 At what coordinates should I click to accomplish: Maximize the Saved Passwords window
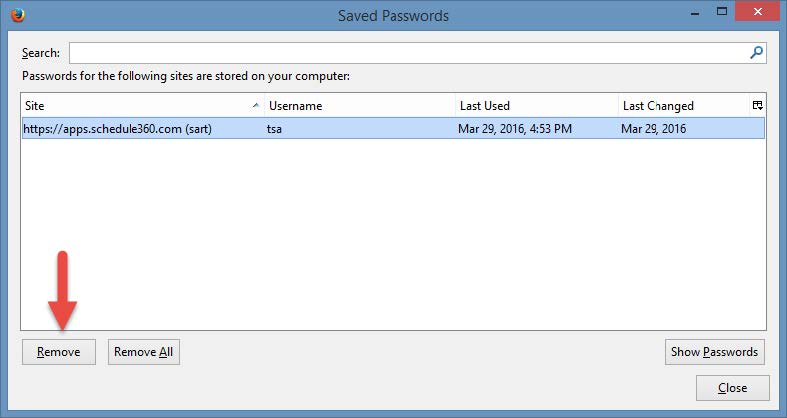[x=722, y=12]
